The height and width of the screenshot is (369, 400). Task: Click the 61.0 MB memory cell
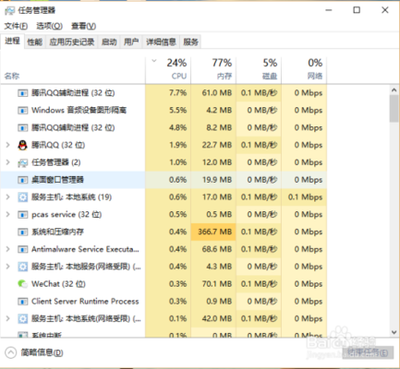click(x=213, y=93)
